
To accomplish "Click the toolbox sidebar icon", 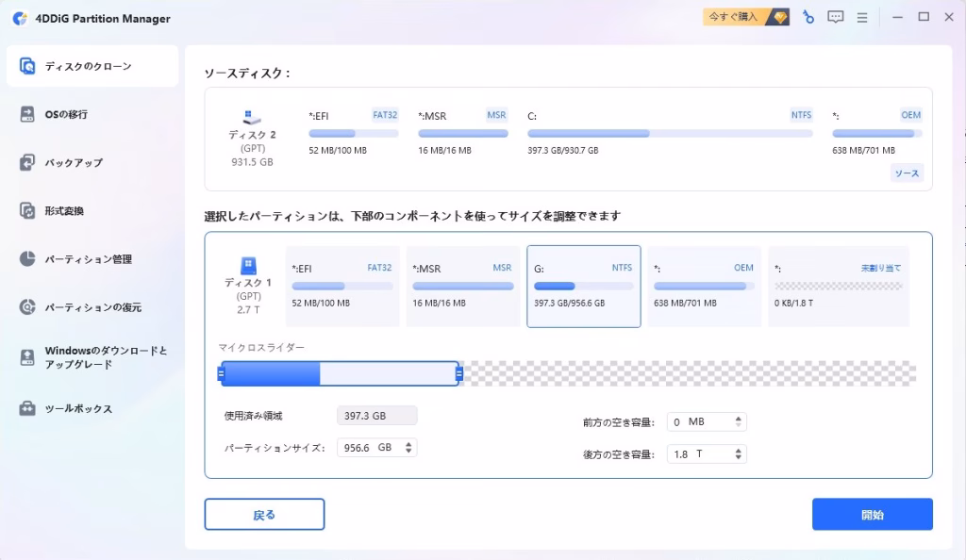I will [x=27, y=408].
